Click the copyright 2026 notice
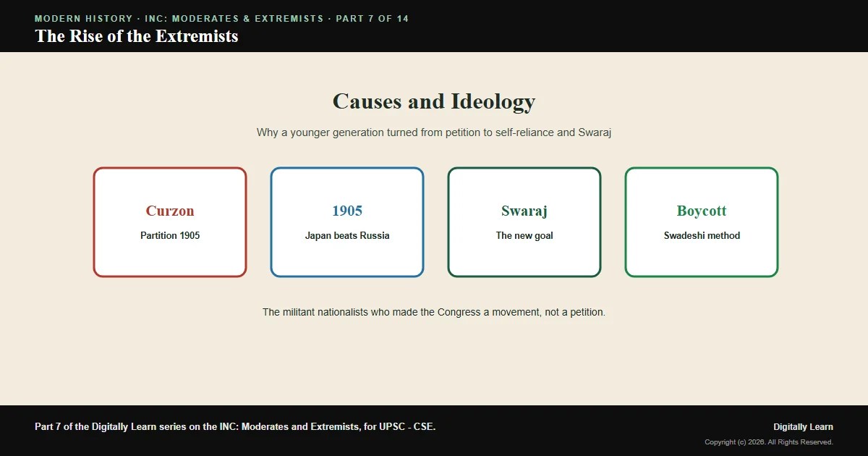Screen dimensions: 868x456 click(769, 442)
